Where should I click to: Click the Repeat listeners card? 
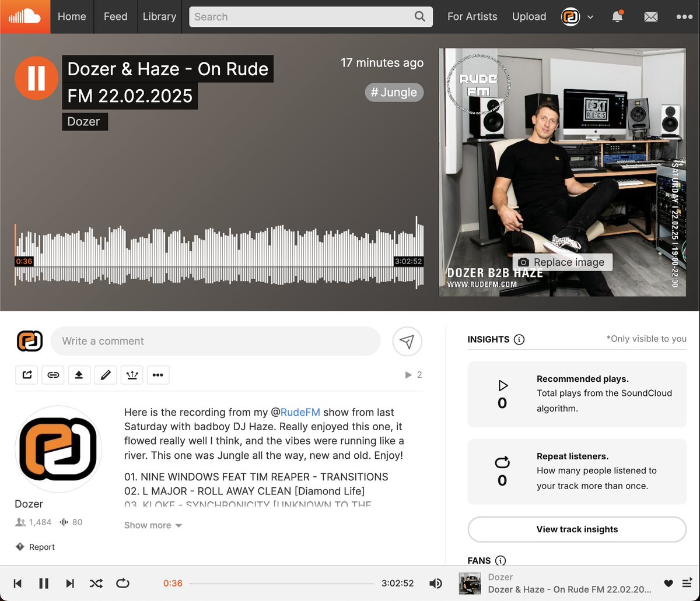point(577,472)
